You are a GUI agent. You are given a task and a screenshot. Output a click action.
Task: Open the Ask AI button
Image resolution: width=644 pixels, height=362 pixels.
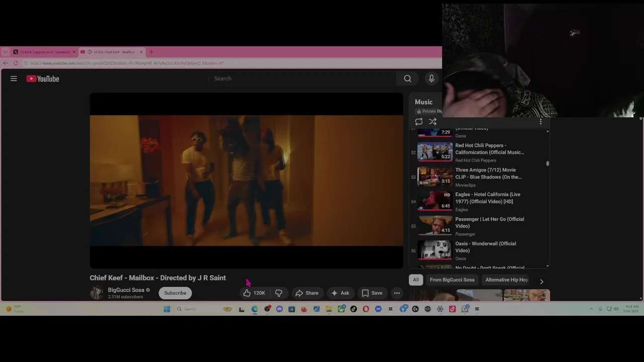coord(340,293)
